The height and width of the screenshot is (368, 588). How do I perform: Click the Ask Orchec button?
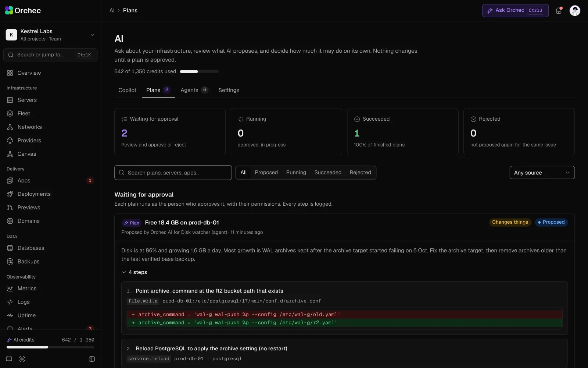(515, 11)
